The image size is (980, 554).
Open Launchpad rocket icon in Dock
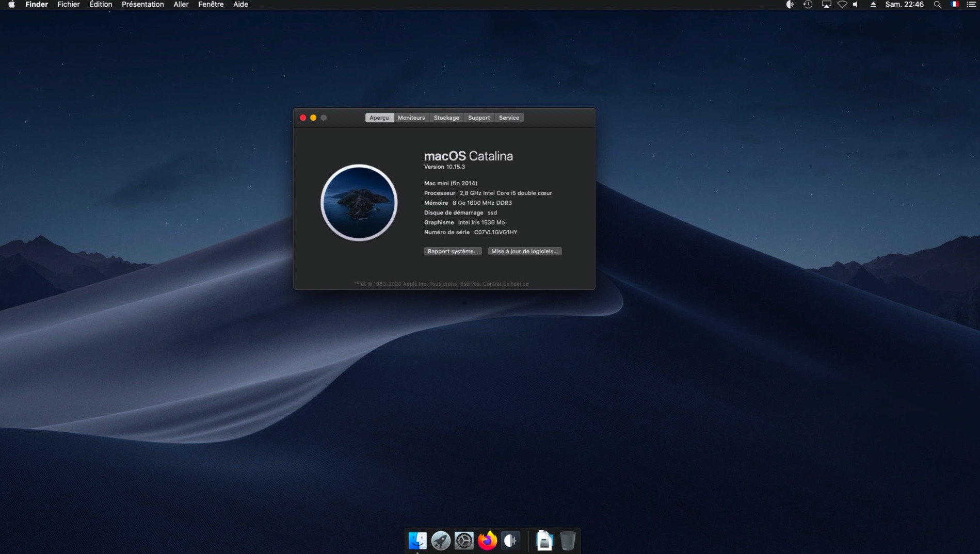(440, 541)
